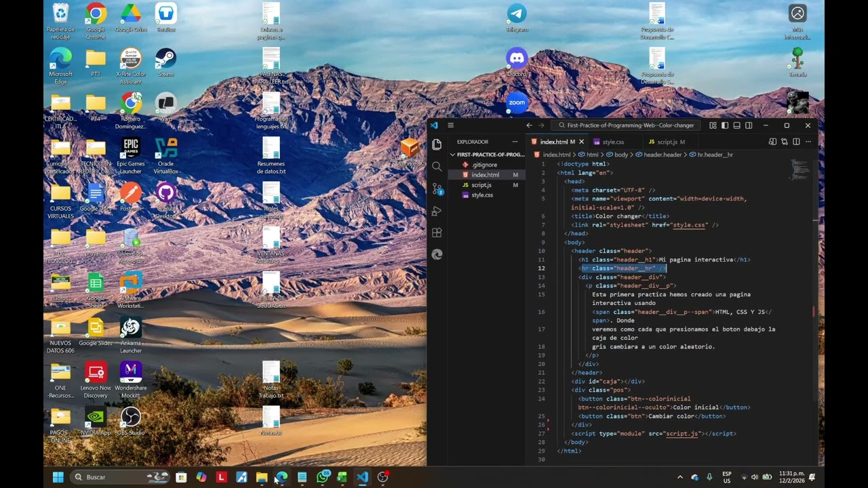This screenshot has width=868, height=488.
Task: Open Discord desktop shortcut
Action: 517,62
